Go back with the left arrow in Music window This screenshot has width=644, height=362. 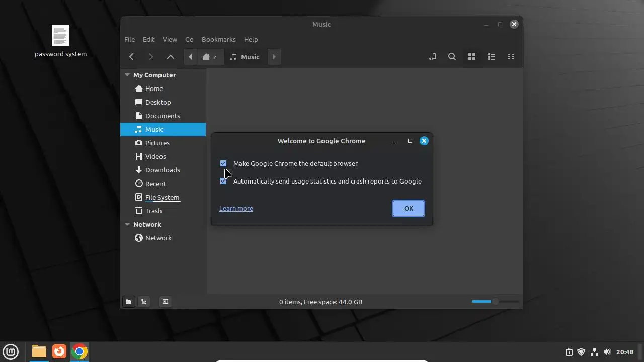click(x=131, y=57)
